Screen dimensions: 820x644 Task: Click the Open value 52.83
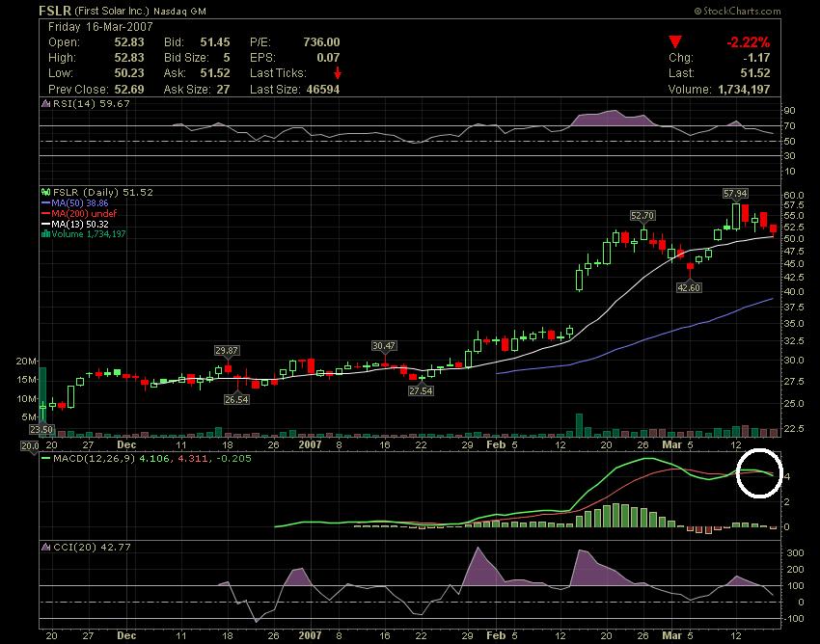click(129, 42)
